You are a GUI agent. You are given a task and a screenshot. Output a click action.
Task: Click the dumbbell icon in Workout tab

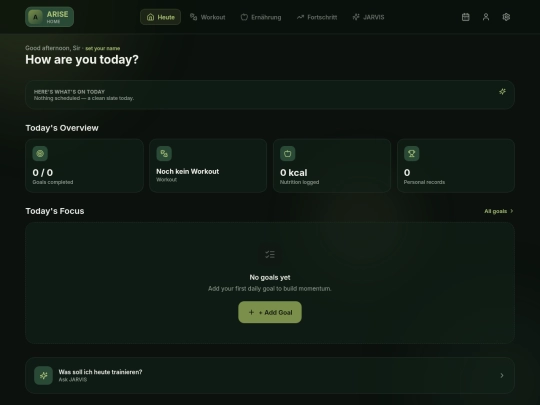click(194, 17)
